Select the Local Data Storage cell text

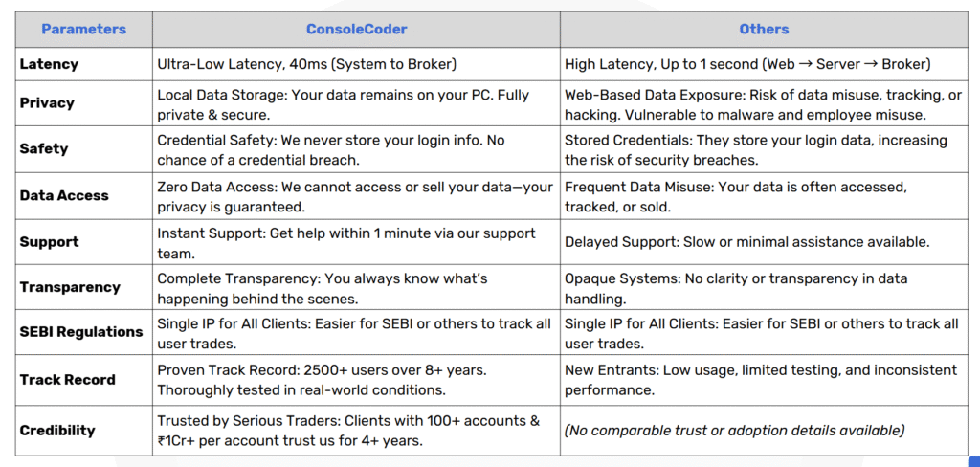[344, 105]
